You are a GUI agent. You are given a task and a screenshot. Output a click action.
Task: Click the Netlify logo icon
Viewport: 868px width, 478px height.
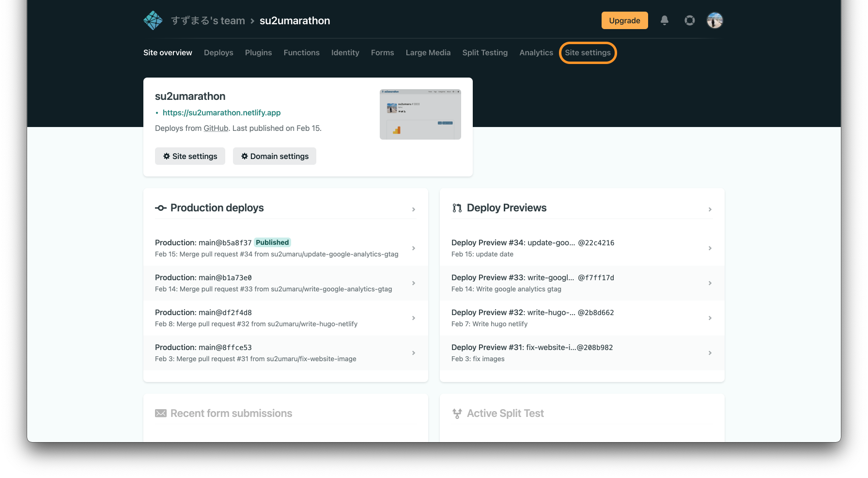click(153, 20)
